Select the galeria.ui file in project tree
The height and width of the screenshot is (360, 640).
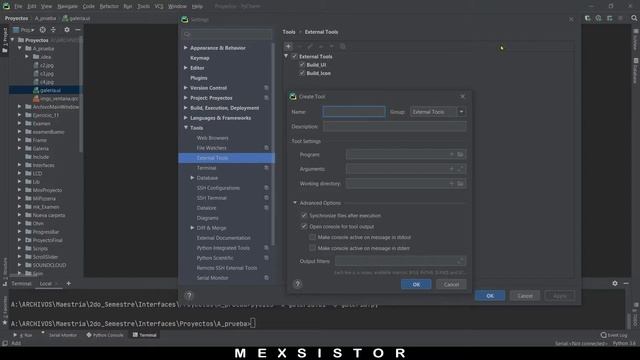[47, 90]
